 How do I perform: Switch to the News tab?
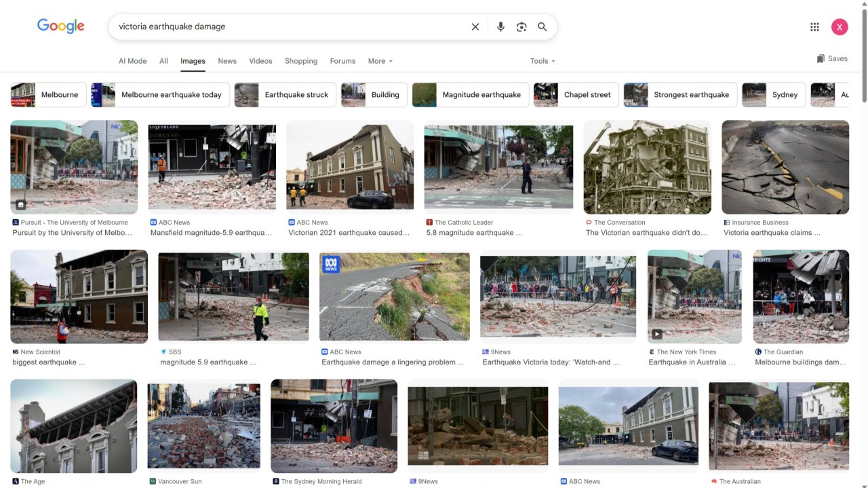(x=227, y=61)
